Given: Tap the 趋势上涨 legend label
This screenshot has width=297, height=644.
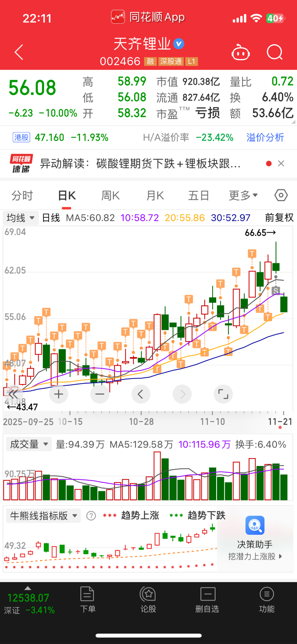Looking at the screenshot, I should (140, 515).
